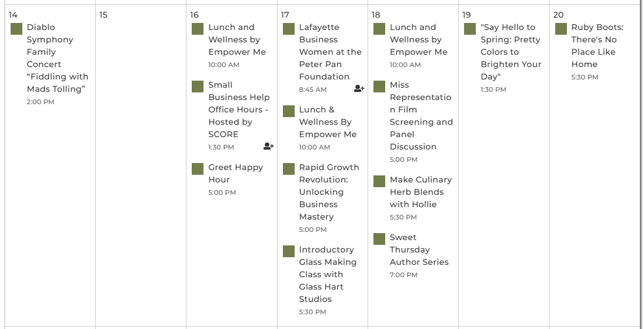Click green marker beside Miss Representation Film Screening

pyautogui.click(x=379, y=87)
